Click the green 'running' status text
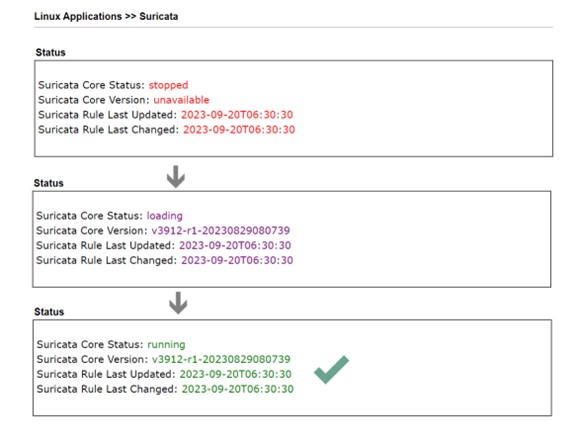Viewport: 576px width, 445px height. 166,345
